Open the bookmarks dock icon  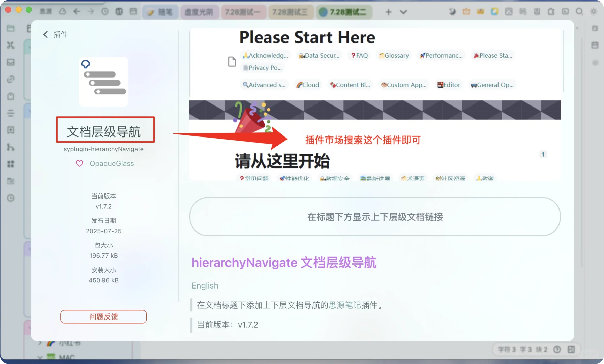click(10, 130)
